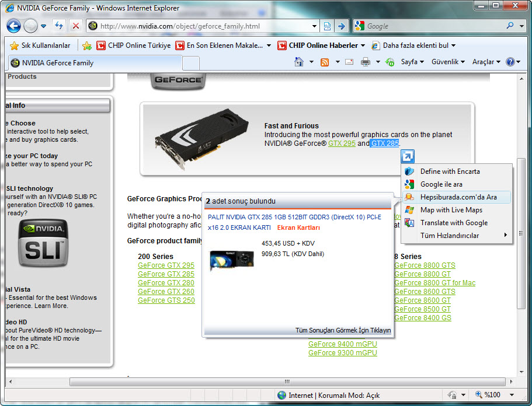Click in the Google search box
532x406 pixels.
click(x=432, y=26)
